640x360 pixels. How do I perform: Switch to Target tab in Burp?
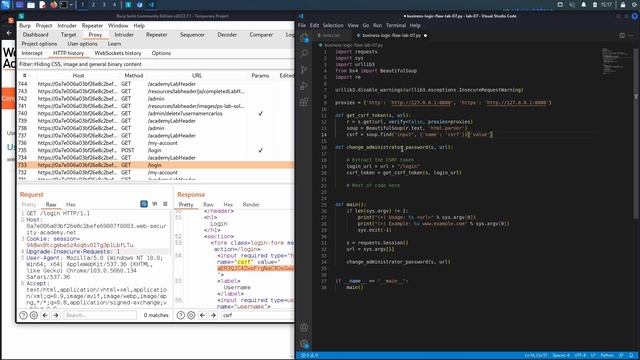[x=69, y=35]
